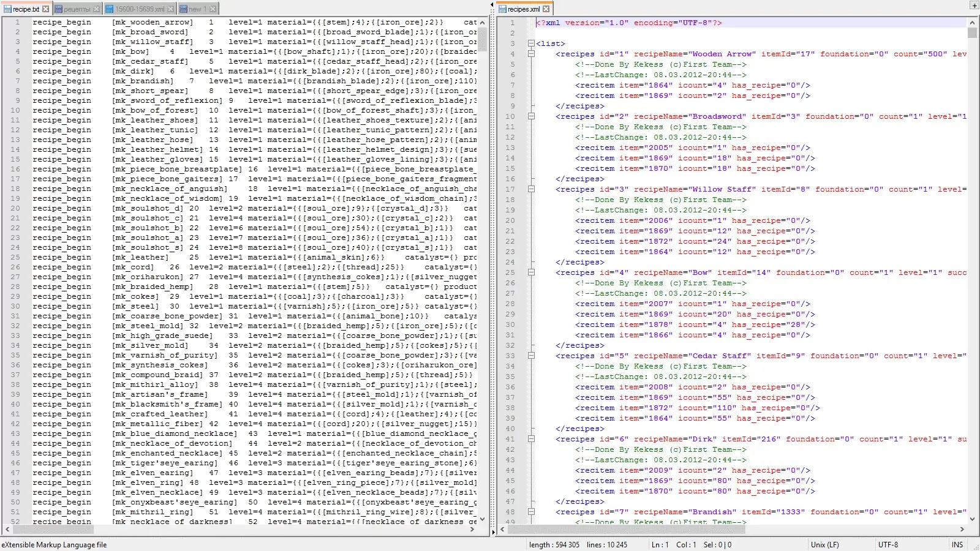Activate the recipes.xml tab
Viewport: 980px width, 551px height.
click(524, 9)
